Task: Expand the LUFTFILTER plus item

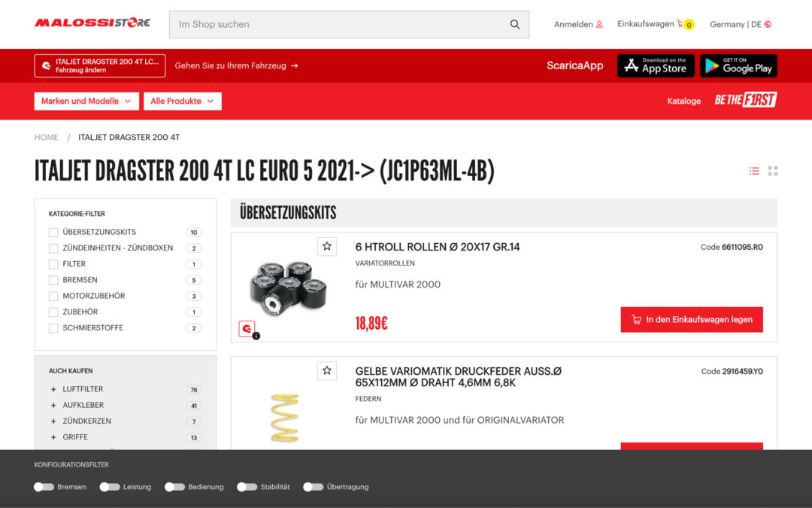Action: pos(53,389)
